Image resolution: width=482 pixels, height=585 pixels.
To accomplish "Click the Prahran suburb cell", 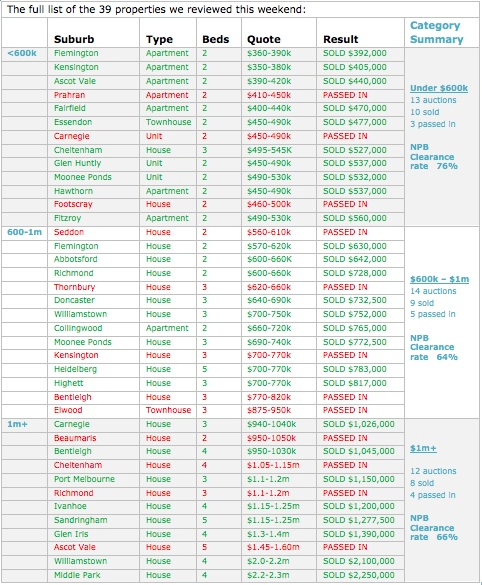I will pyautogui.click(x=69, y=95).
